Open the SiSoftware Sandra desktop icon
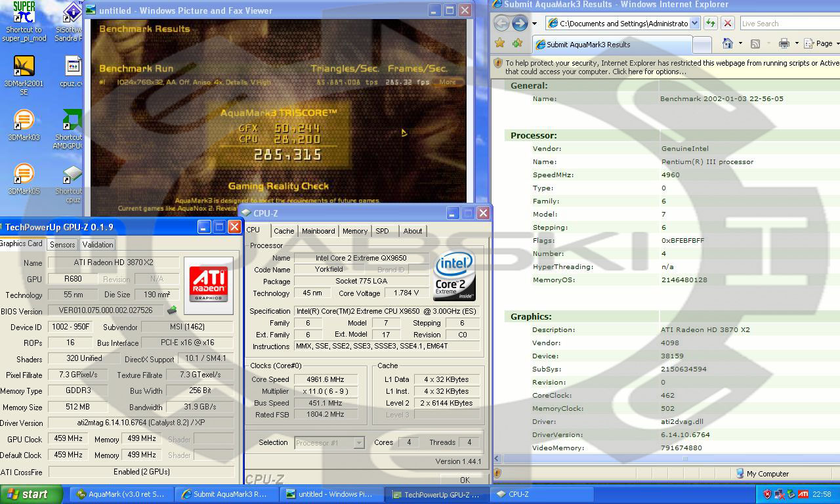 (x=70, y=22)
